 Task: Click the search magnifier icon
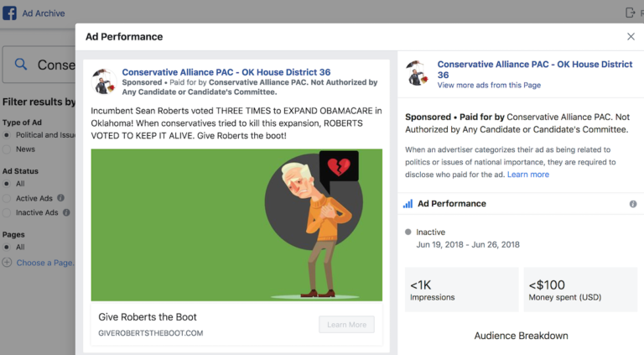(x=20, y=64)
